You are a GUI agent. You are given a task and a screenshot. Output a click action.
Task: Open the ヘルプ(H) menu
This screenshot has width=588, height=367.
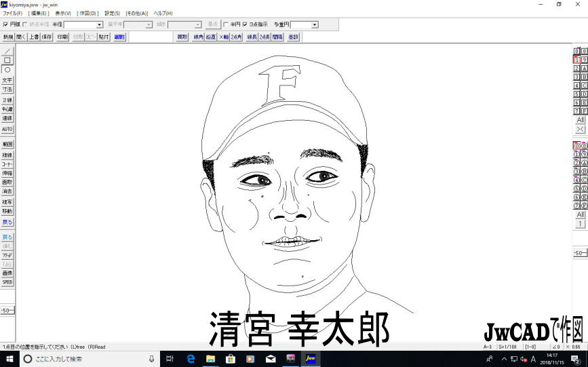(x=163, y=13)
